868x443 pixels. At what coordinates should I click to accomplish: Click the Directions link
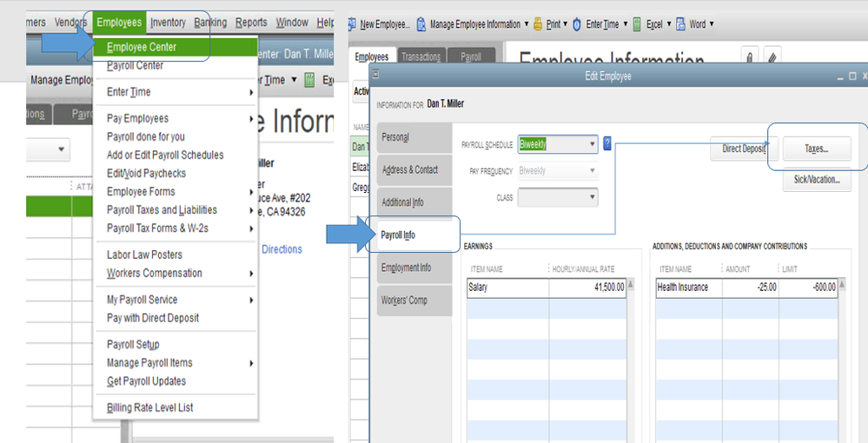click(282, 249)
